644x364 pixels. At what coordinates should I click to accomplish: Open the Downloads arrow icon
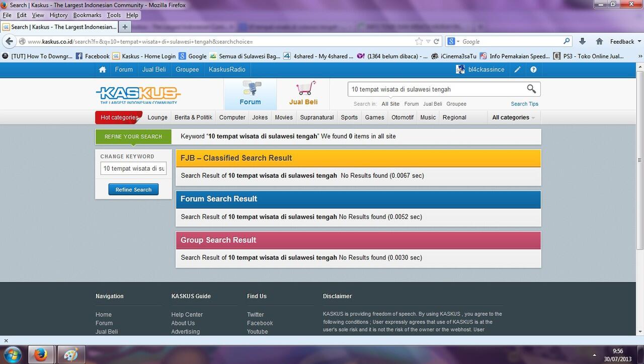point(583,41)
